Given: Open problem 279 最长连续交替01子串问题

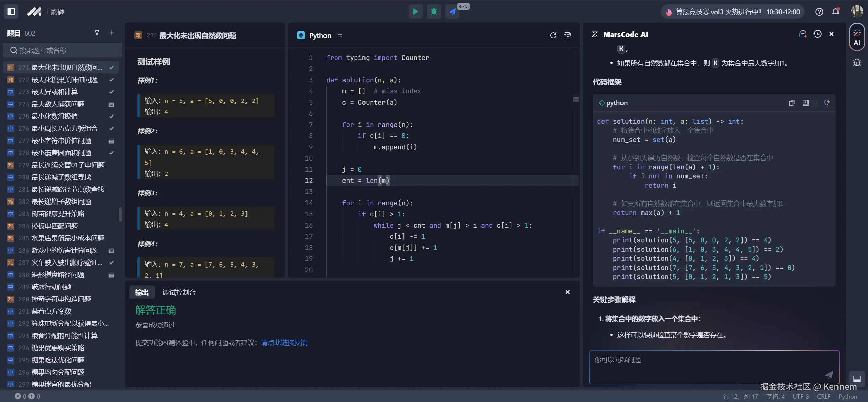Looking at the screenshot, I should pos(68,165).
